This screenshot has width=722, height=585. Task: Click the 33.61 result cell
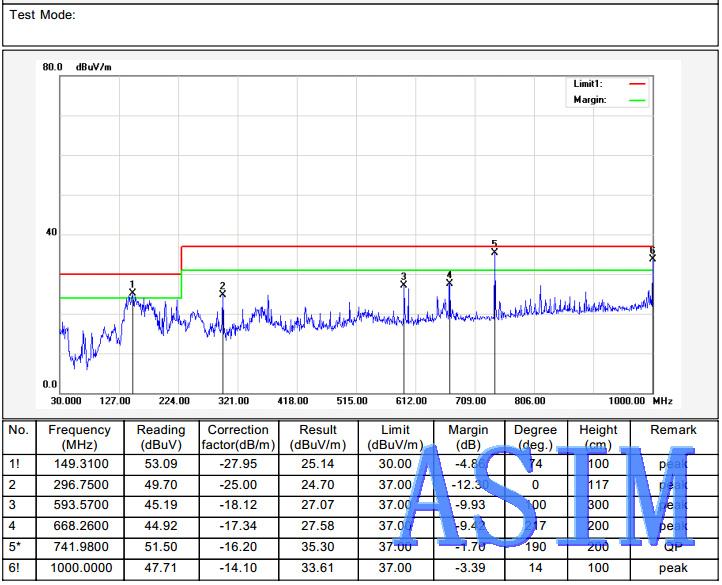pyautogui.click(x=318, y=567)
